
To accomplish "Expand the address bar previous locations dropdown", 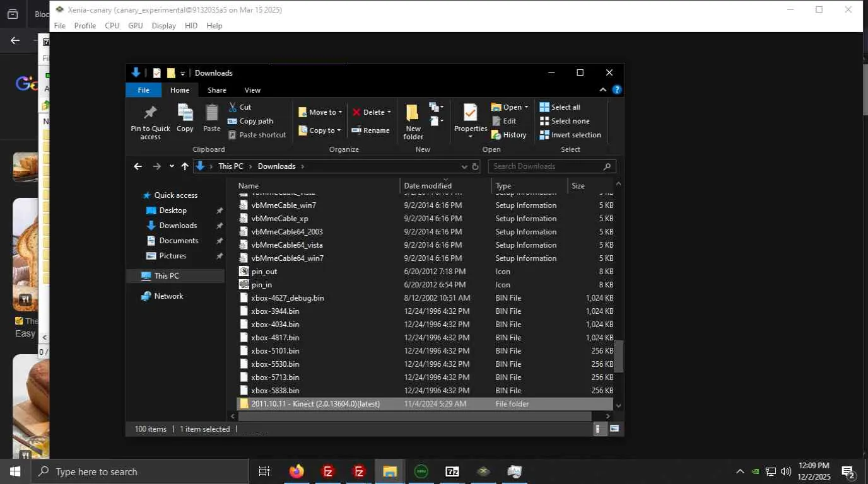I will pos(464,166).
